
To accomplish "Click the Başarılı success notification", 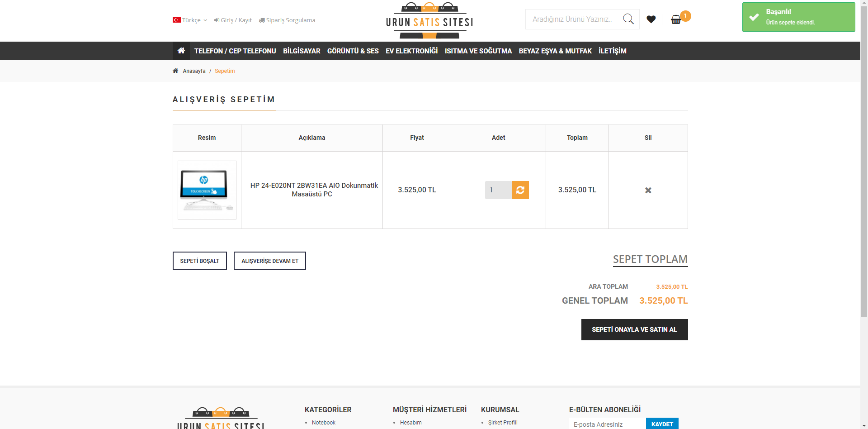I will point(799,17).
